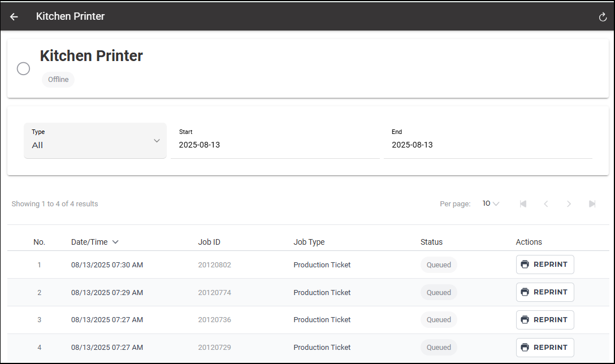The height and width of the screenshot is (364, 615).
Task: Go to next page using the right chevron icon
Action: [569, 203]
